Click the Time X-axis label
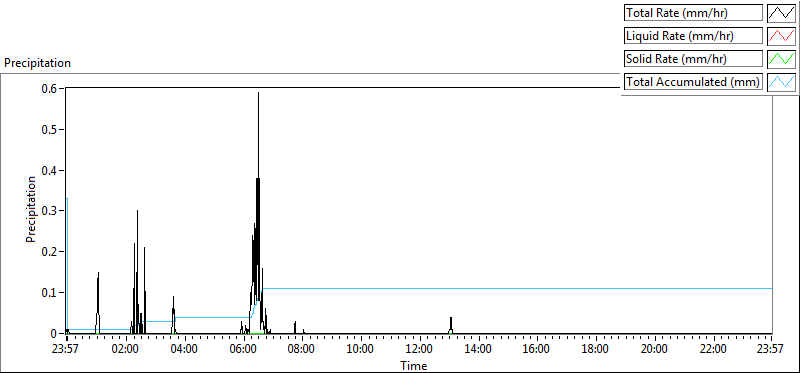The width and height of the screenshot is (800, 373). pyautogui.click(x=414, y=365)
